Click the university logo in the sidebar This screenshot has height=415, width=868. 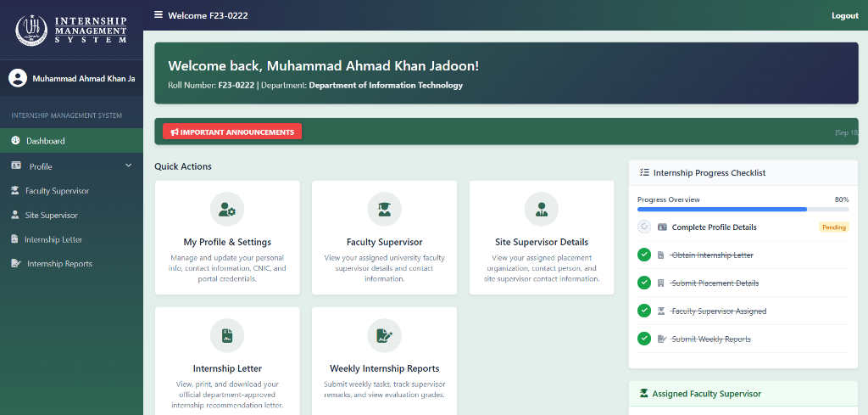(x=31, y=30)
